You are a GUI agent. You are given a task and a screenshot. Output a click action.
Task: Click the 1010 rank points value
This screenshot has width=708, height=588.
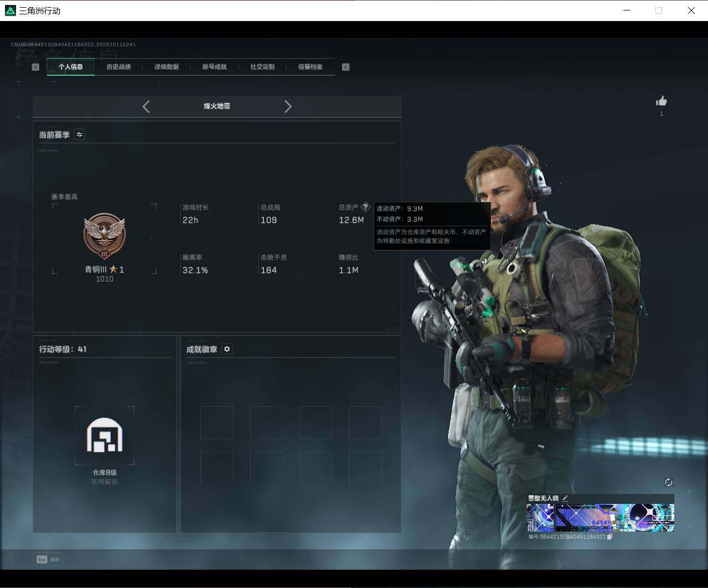[x=105, y=279]
